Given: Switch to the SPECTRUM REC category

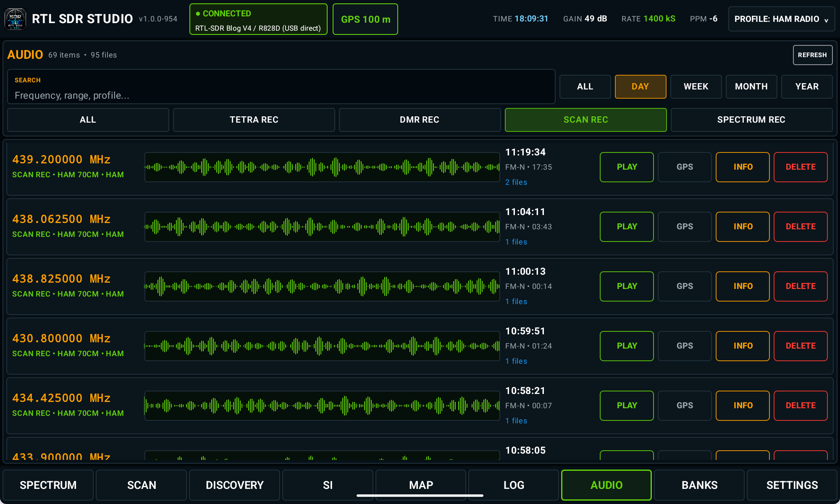Looking at the screenshot, I should click(751, 120).
